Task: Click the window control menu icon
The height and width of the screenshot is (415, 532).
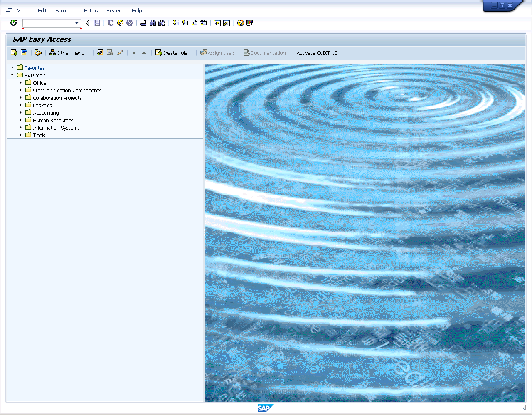Action: 9,9
